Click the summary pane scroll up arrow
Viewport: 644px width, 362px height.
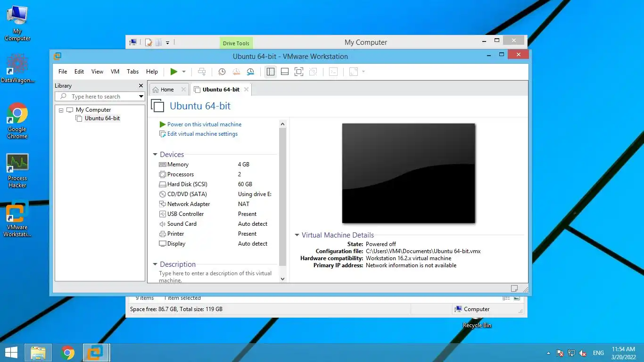pyautogui.click(x=283, y=124)
